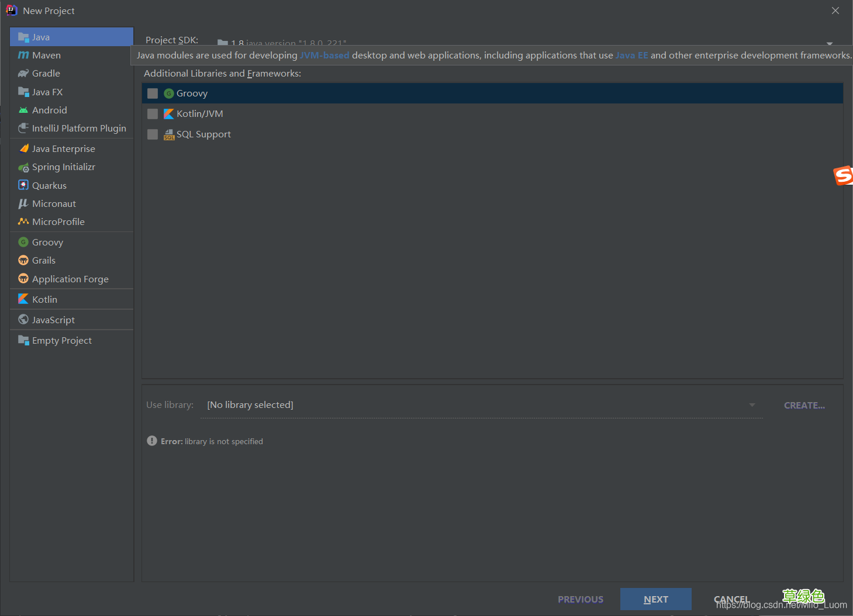Viewport: 853px width, 616px height.
Task: Close the New Project dialog
Action: point(835,11)
